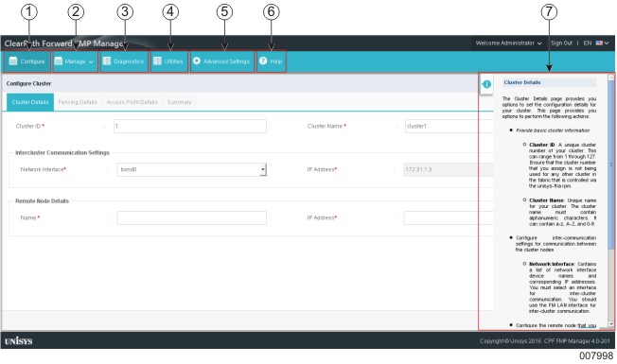Click the help panel vertical scrollbar thumb
This screenshot has height=364, width=617.
point(610,165)
